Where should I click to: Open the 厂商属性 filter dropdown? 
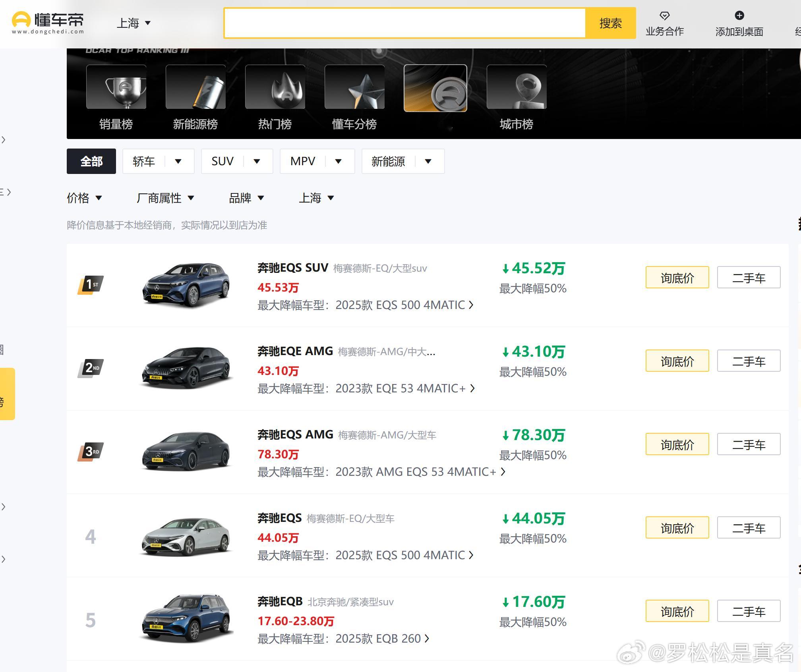165,198
